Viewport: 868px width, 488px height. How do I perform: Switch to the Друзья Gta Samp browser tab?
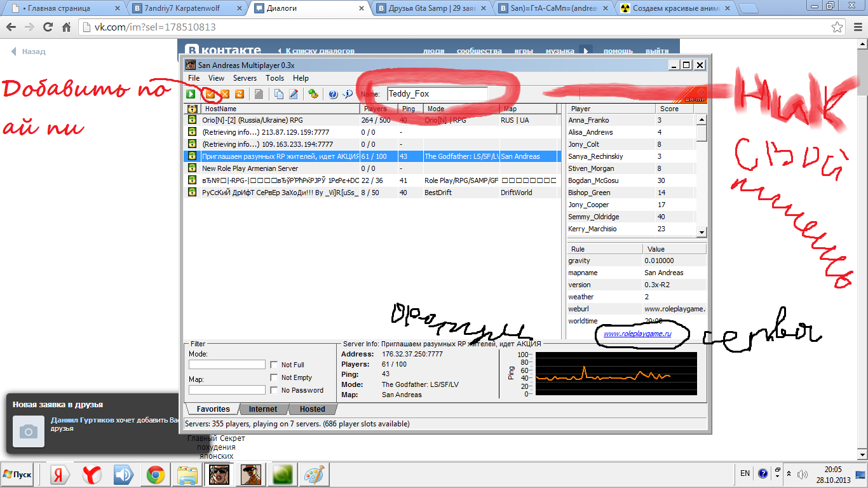point(430,9)
